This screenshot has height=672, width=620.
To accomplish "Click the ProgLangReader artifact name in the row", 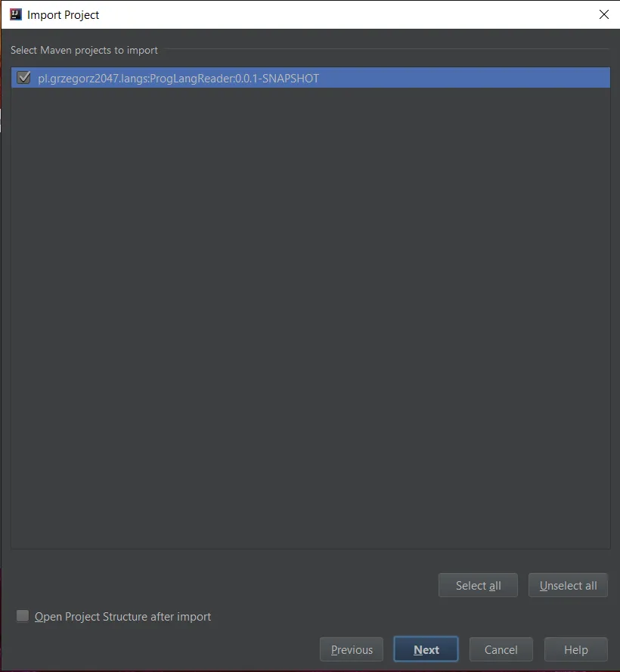I will 191,79.
